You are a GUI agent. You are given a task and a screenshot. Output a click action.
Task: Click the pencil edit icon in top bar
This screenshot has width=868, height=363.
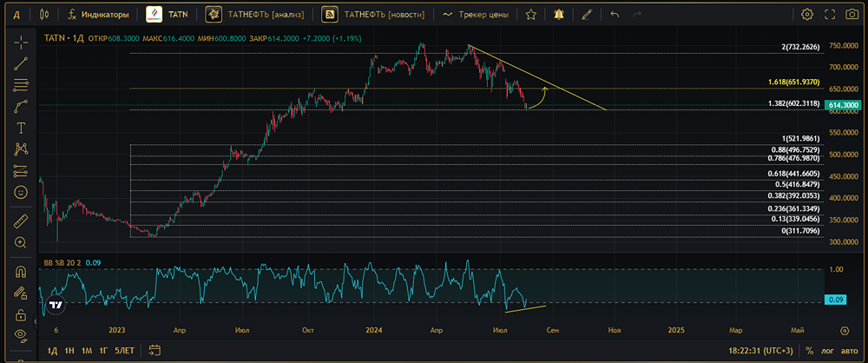(x=587, y=15)
